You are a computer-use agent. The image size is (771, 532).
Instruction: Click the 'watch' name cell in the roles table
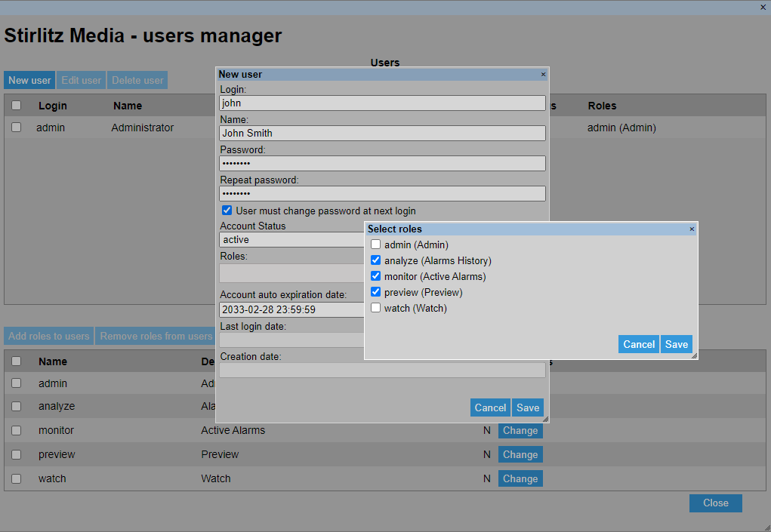click(x=52, y=478)
